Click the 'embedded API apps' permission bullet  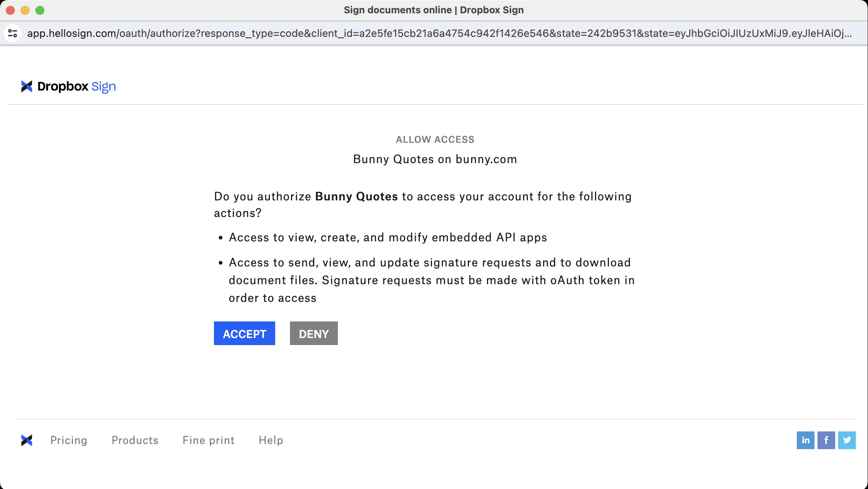[388, 237]
